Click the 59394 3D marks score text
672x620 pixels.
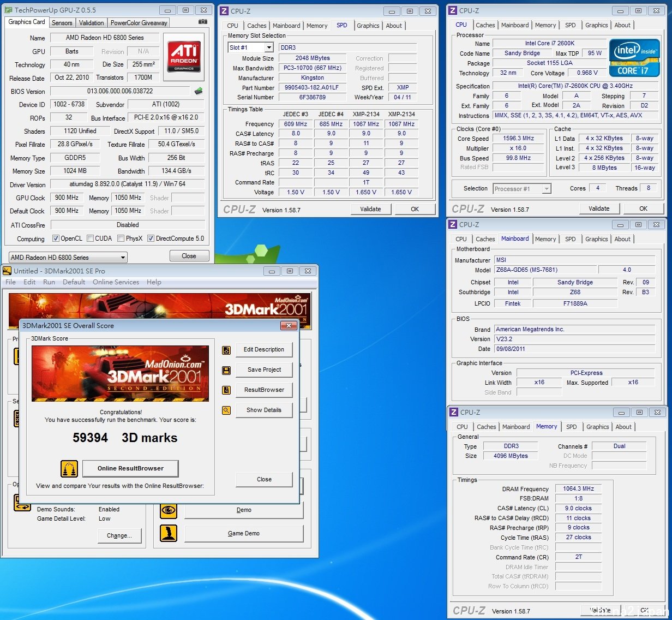pyautogui.click(x=125, y=438)
